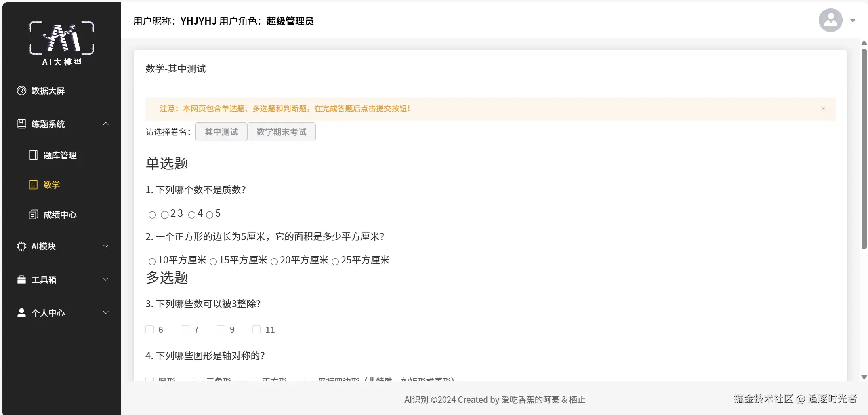Choose the 其中测试 paper
The width and height of the screenshot is (868, 415).
(221, 132)
